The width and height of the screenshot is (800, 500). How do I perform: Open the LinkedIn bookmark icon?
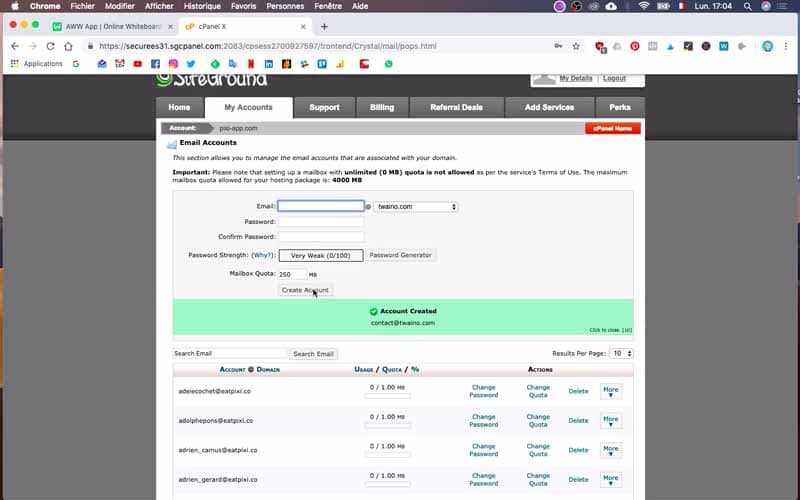click(x=268, y=64)
